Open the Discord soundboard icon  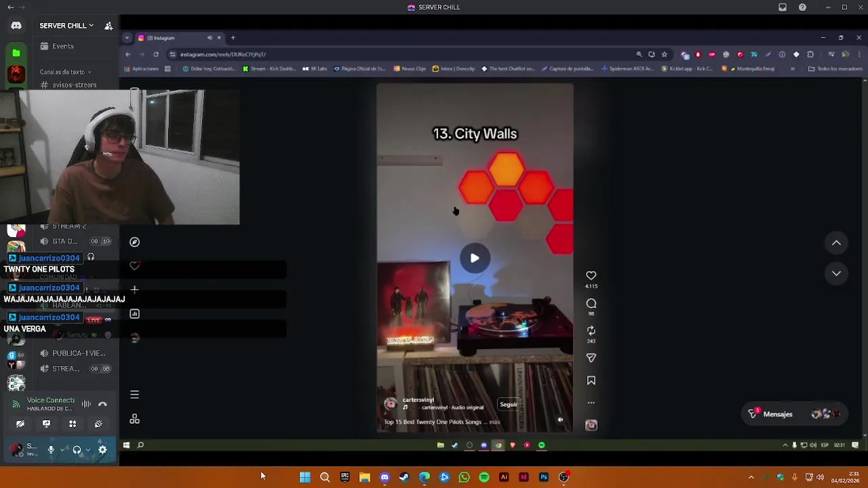(x=98, y=424)
